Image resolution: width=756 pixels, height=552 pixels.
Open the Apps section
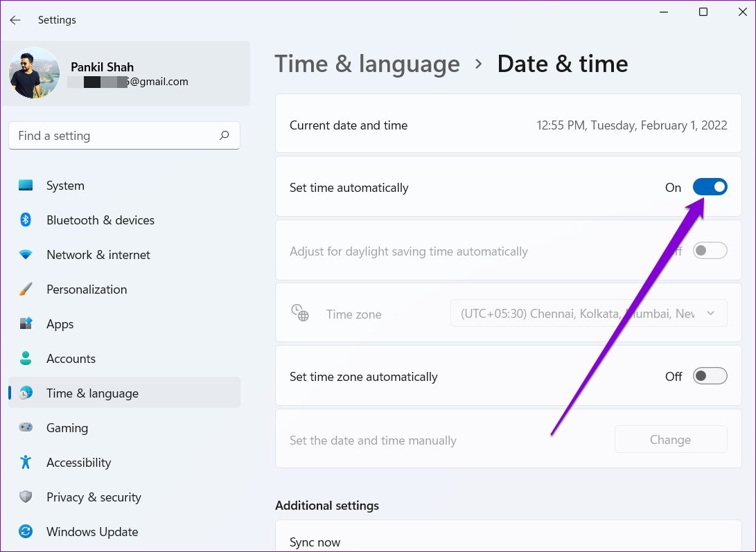pos(26,323)
